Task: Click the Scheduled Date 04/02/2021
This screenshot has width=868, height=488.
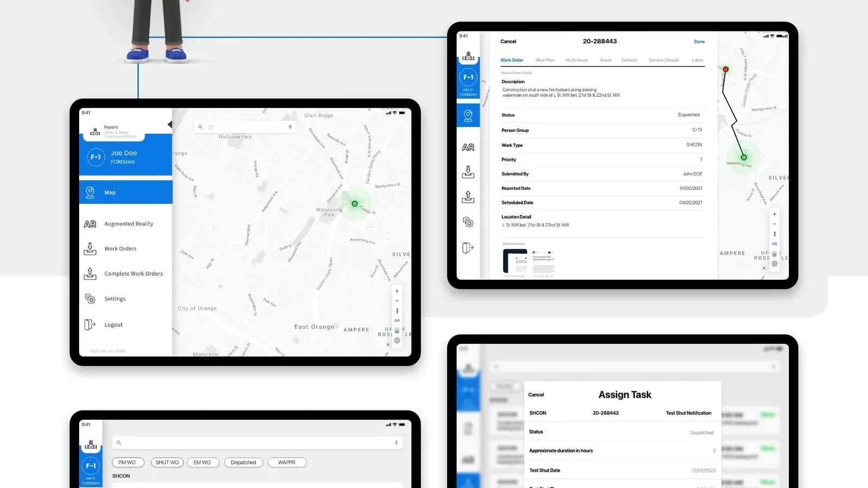Action: point(691,203)
